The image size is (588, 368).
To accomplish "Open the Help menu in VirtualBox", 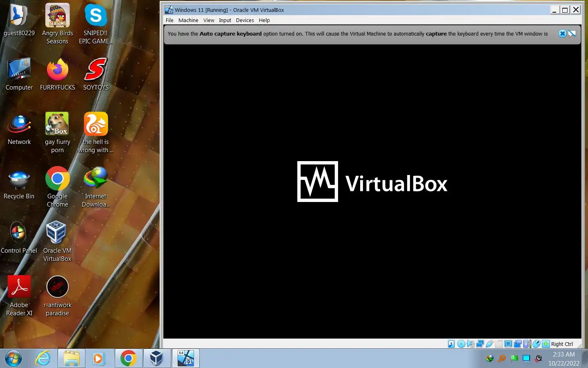I will [264, 20].
